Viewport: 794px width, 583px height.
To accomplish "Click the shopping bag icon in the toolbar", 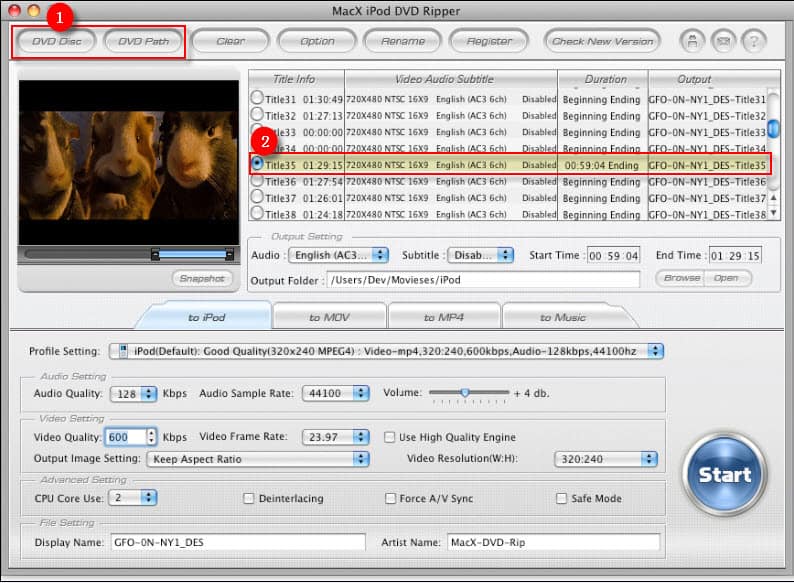I will [x=691, y=42].
